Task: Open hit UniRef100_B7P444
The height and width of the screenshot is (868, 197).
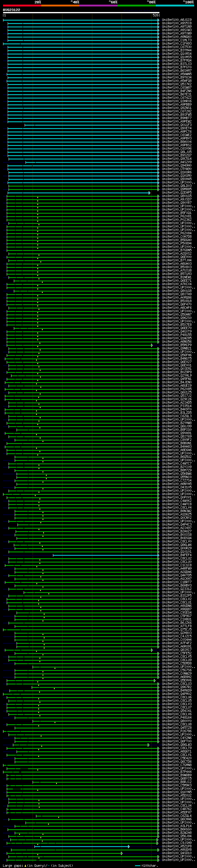Action: (x=177, y=772)
